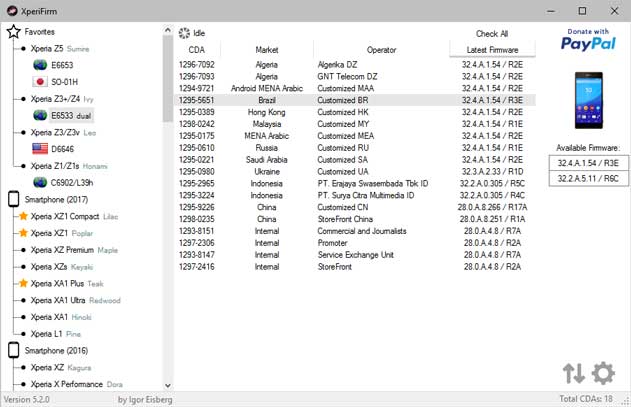Select the globe icon beside E6653

40,65
